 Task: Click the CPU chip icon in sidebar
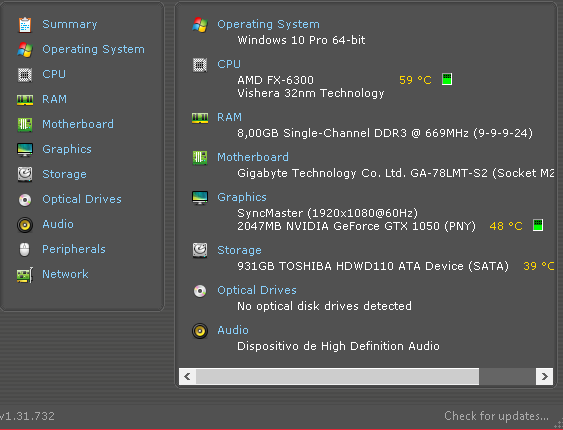(25, 75)
